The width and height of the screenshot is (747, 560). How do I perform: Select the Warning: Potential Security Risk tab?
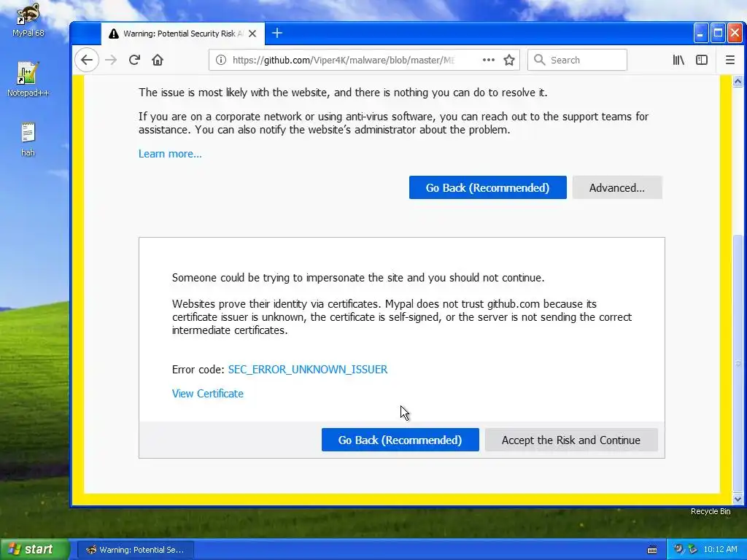pos(183,34)
